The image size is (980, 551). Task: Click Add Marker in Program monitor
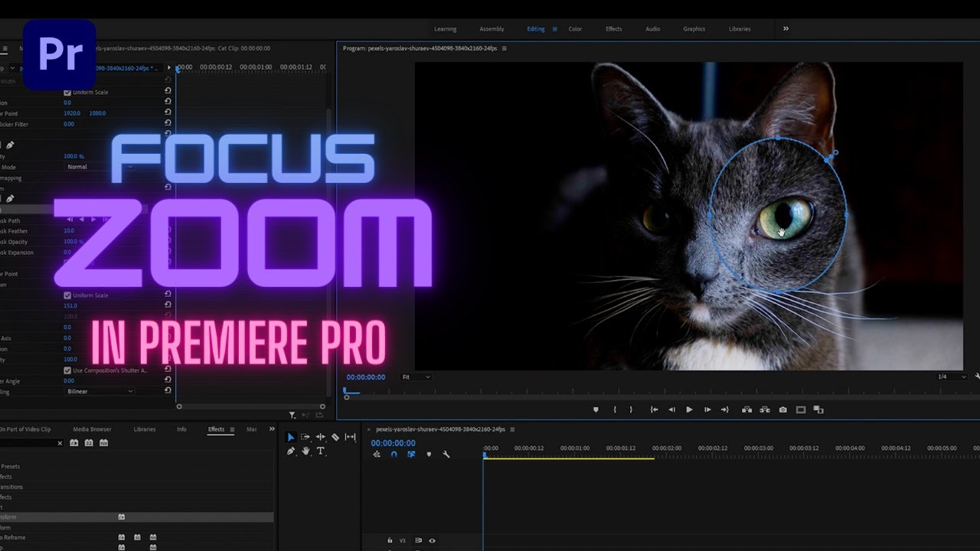pyautogui.click(x=596, y=409)
